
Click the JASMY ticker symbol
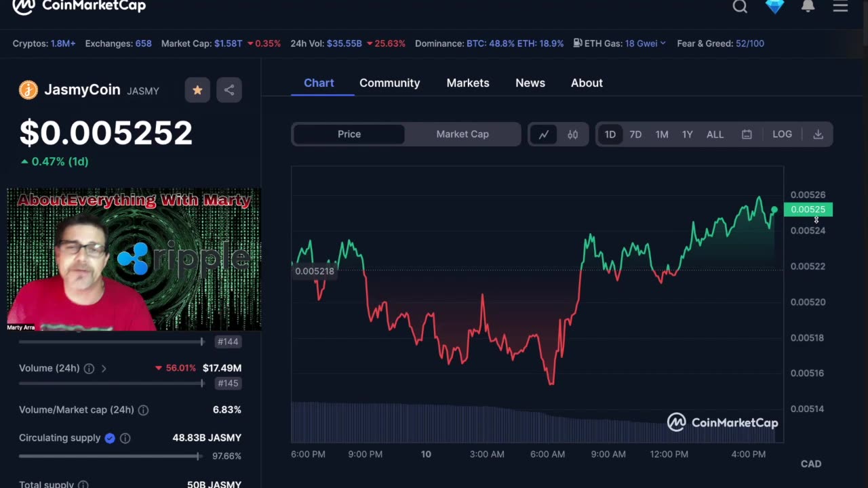[142, 91]
